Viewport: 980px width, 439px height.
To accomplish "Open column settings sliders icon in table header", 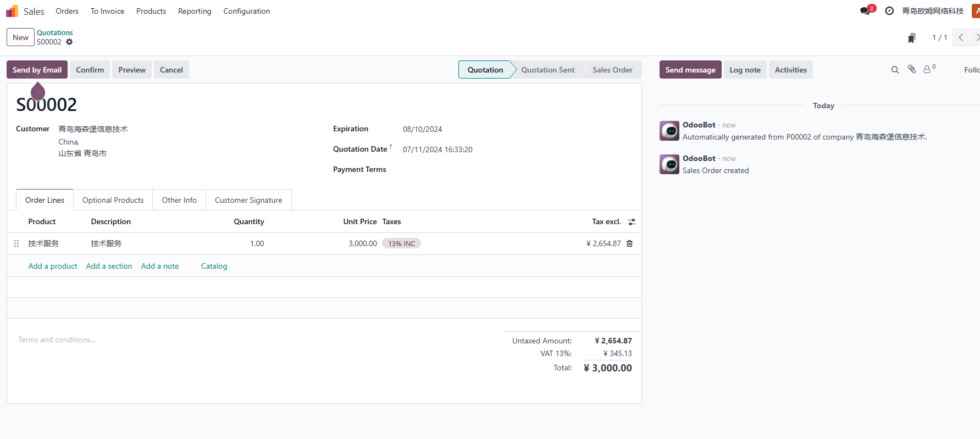I will (x=632, y=222).
